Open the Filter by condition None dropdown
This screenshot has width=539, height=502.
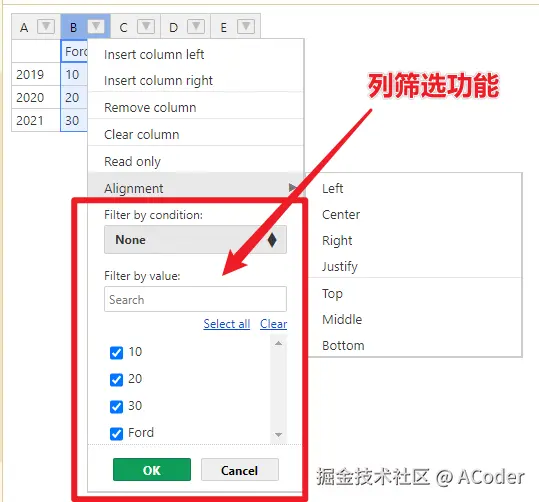pyautogui.click(x=195, y=240)
